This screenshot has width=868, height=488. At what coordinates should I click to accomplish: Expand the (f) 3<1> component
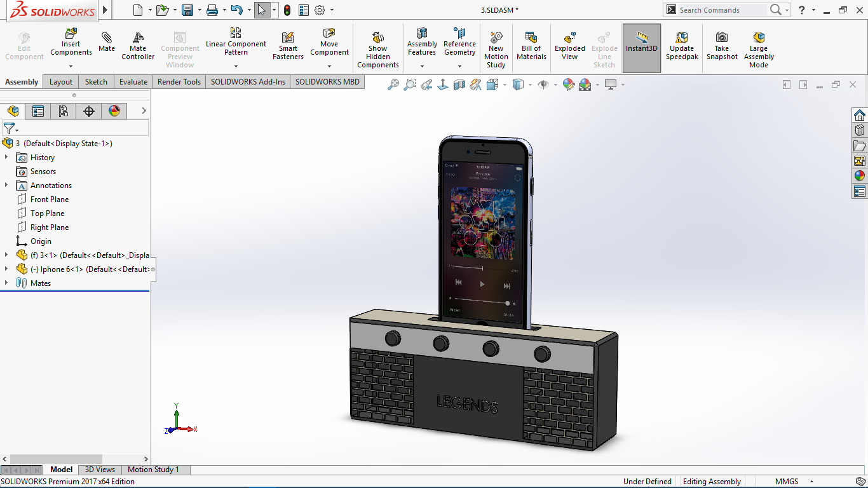click(6, 255)
